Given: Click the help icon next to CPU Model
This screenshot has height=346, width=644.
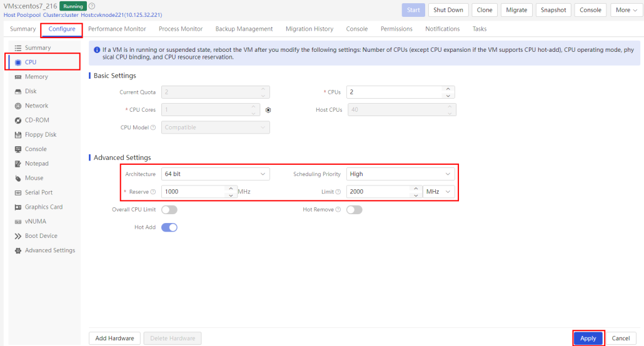Looking at the screenshot, I should 153,127.
